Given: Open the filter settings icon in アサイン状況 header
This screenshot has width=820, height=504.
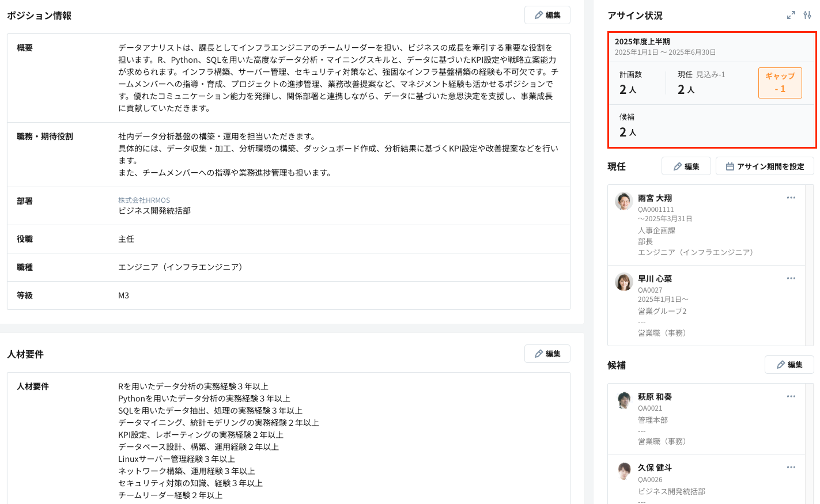Looking at the screenshot, I should click(807, 16).
